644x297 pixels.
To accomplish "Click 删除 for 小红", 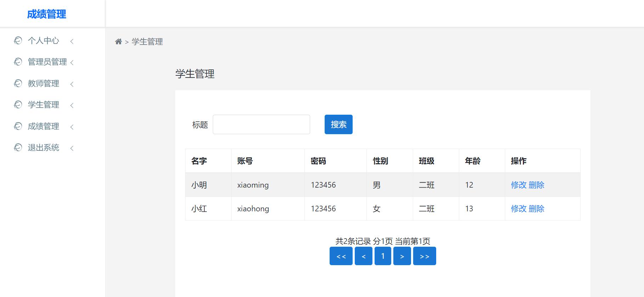I will 536,209.
